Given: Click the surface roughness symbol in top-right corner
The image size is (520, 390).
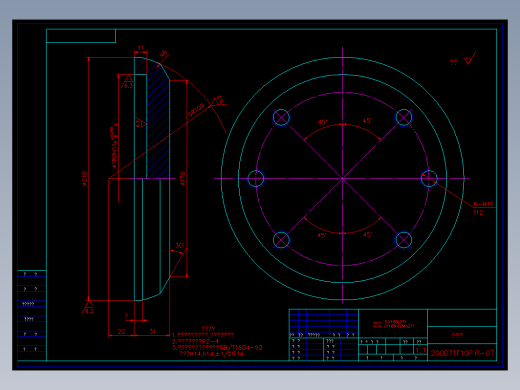Looking at the screenshot, I should [x=470, y=58].
